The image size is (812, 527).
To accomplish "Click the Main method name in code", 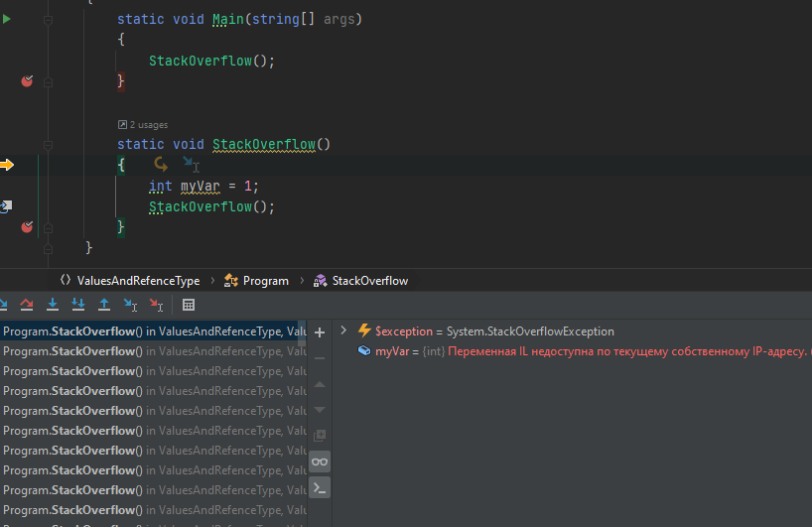I will click(x=228, y=19).
